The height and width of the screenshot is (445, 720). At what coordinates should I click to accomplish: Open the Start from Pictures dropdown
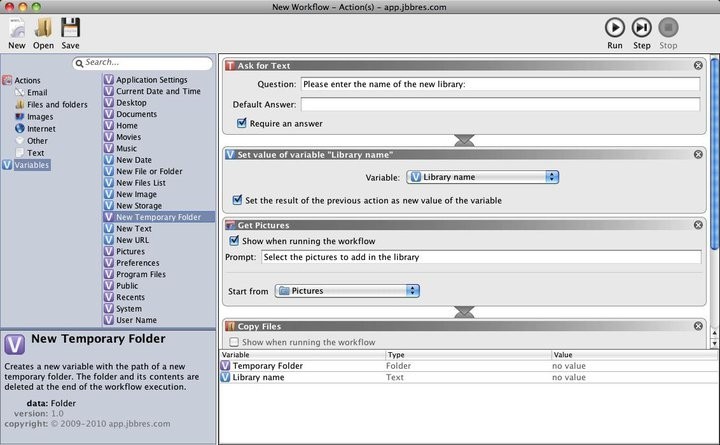[346, 291]
